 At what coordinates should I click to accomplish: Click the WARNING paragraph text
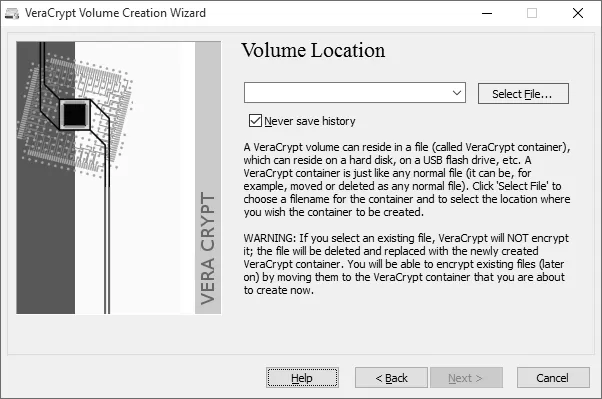[x=406, y=264]
